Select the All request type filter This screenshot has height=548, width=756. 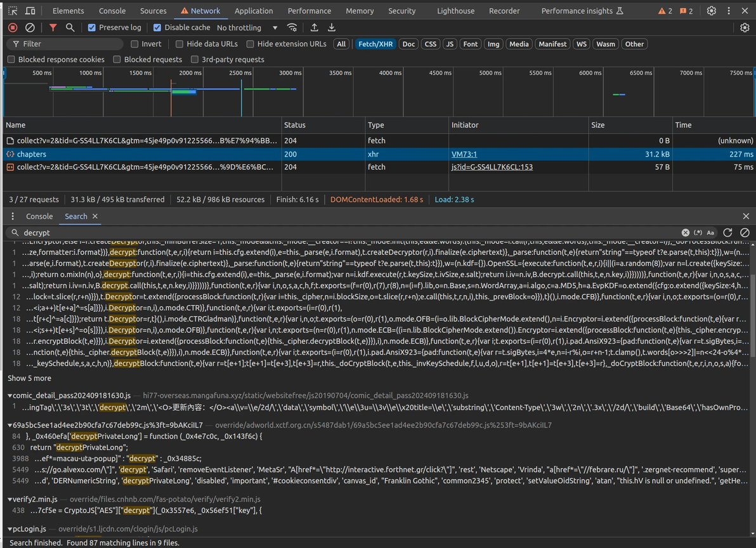pyautogui.click(x=341, y=44)
